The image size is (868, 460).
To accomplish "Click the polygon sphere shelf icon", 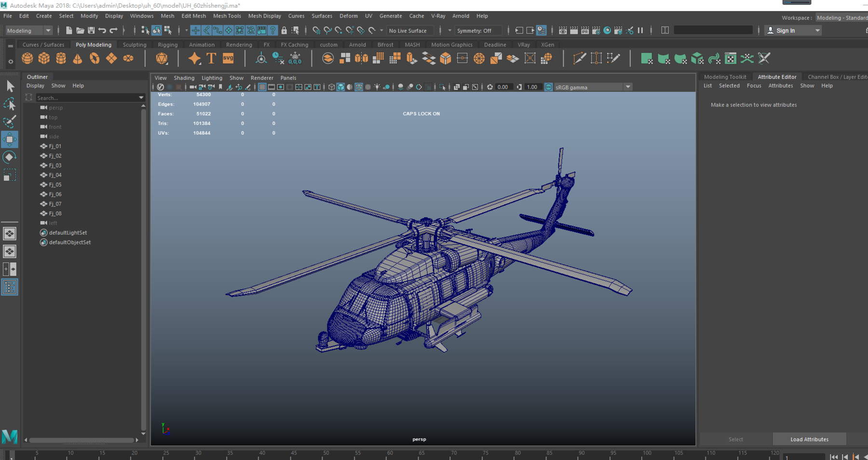I will tap(27, 59).
